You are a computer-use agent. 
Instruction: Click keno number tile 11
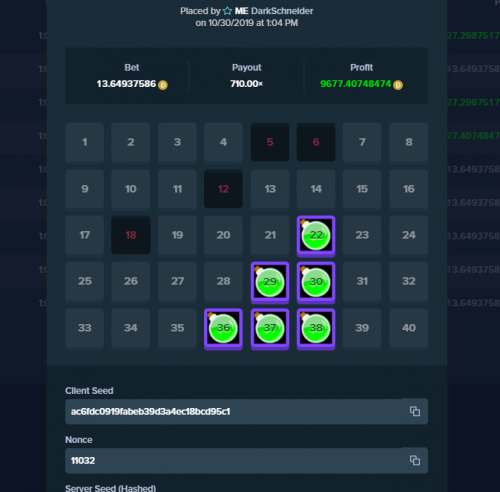click(177, 189)
